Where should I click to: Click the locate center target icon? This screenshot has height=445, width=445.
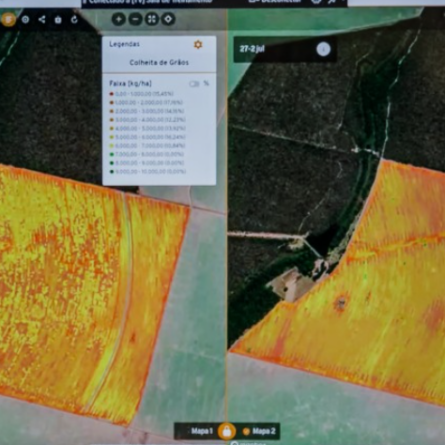click(168, 19)
